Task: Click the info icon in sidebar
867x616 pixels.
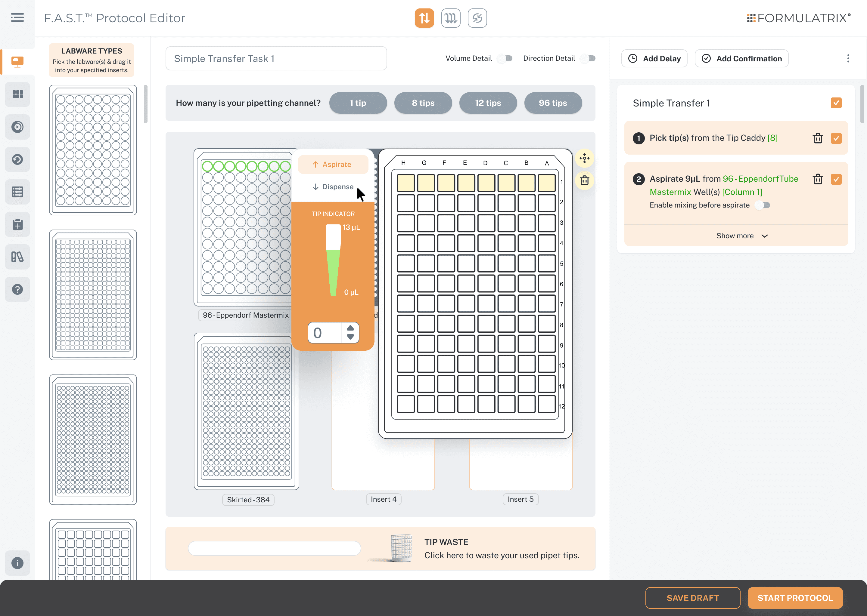Action: coord(17,563)
